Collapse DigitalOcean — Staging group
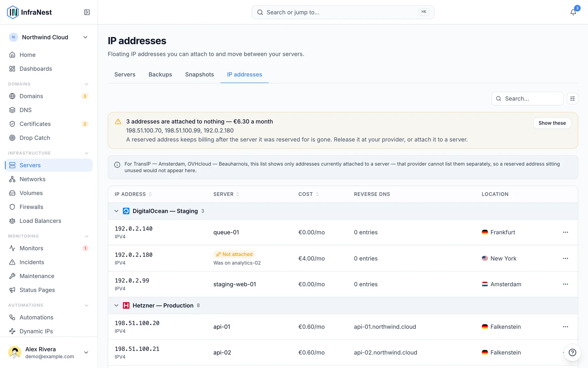This screenshot has height=368, width=588. pos(116,211)
